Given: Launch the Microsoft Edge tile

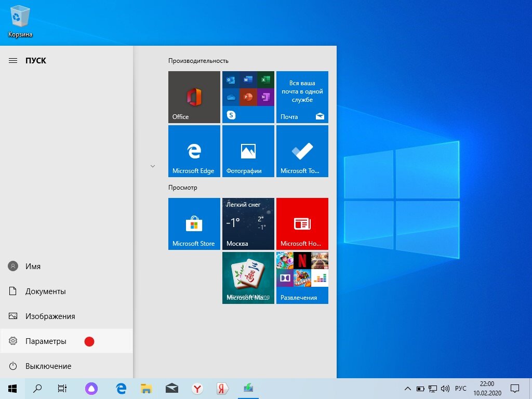Looking at the screenshot, I should pyautogui.click(x=194, y=151).
